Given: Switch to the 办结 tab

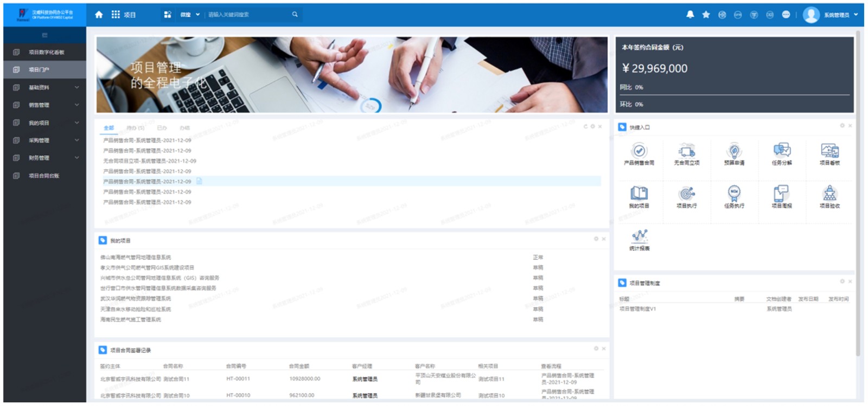Looking at the screenshot, I should coord(184,128).
